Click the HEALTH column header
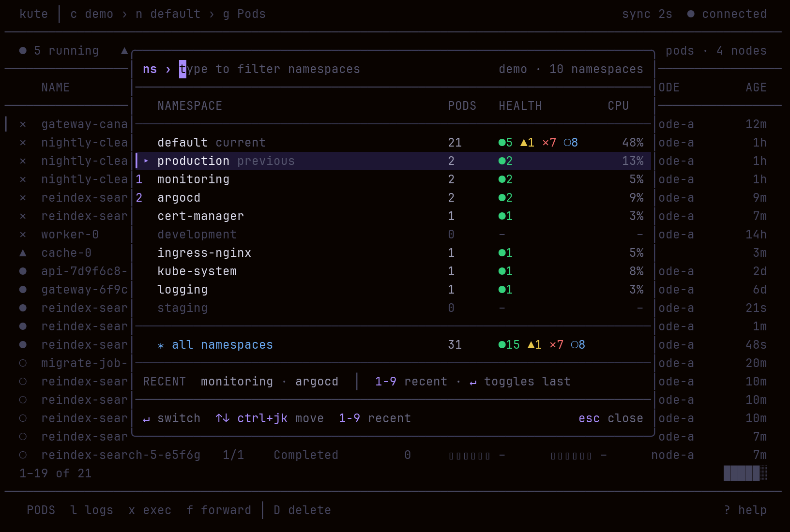Viewport: 790px width, 532px height. click(x=520, y=106)
